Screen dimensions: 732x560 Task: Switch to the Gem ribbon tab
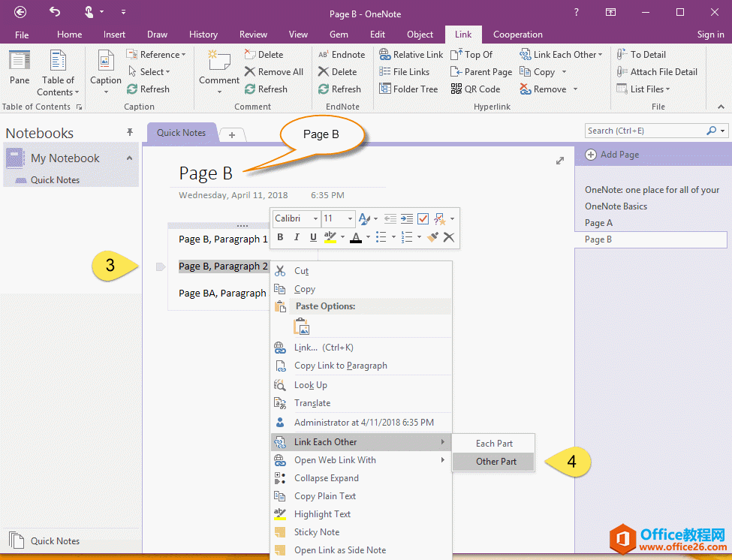(x=338, y=34)
